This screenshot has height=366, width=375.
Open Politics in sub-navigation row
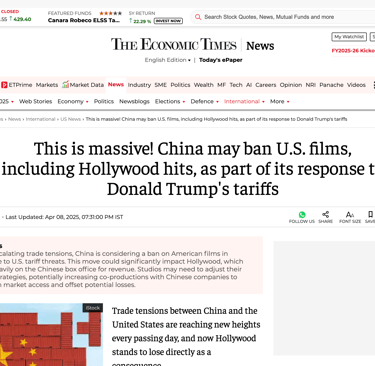click(x=104, y=101)
